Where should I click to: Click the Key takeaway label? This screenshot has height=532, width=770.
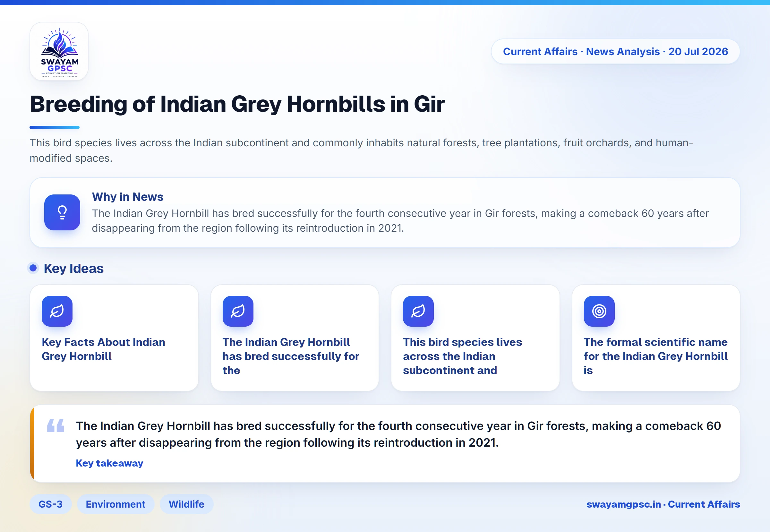[x=110, y=463]
